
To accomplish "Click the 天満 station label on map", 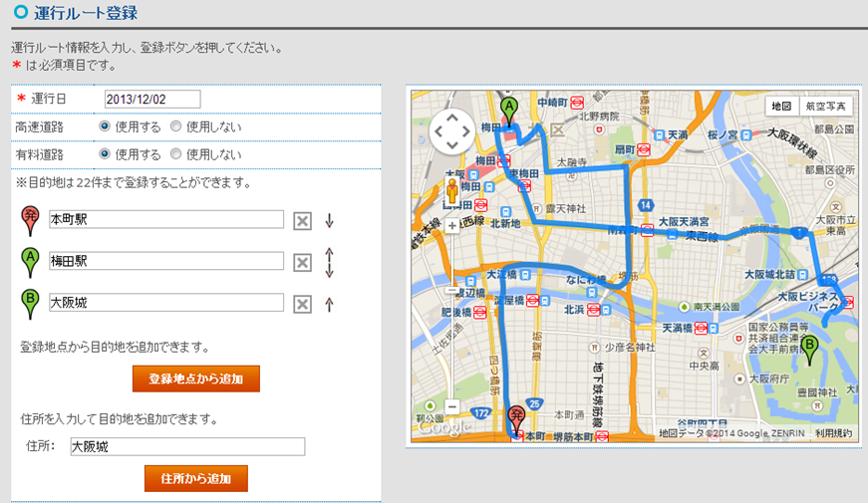I will tap(678, 135).
